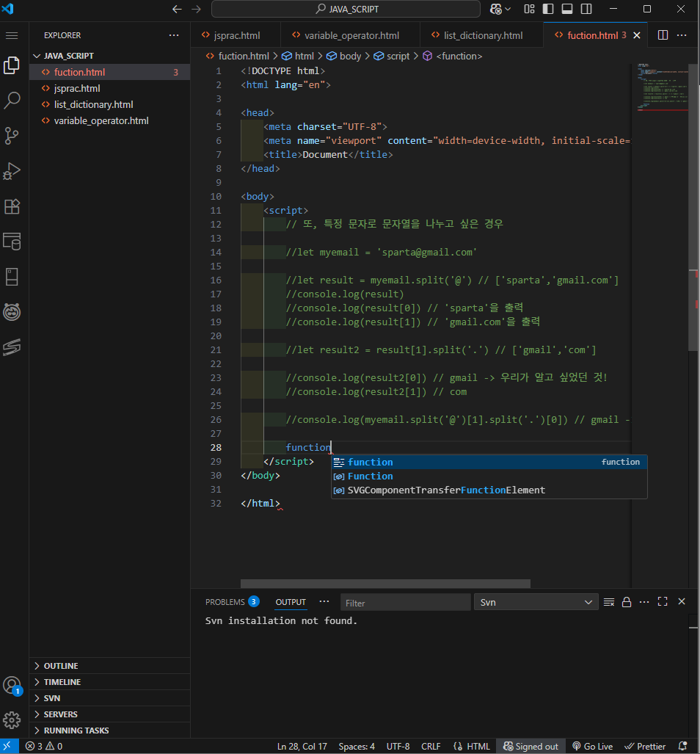Open editor More Actions ellipsis
The image size is (700, 754).
[x=682, y=35]
